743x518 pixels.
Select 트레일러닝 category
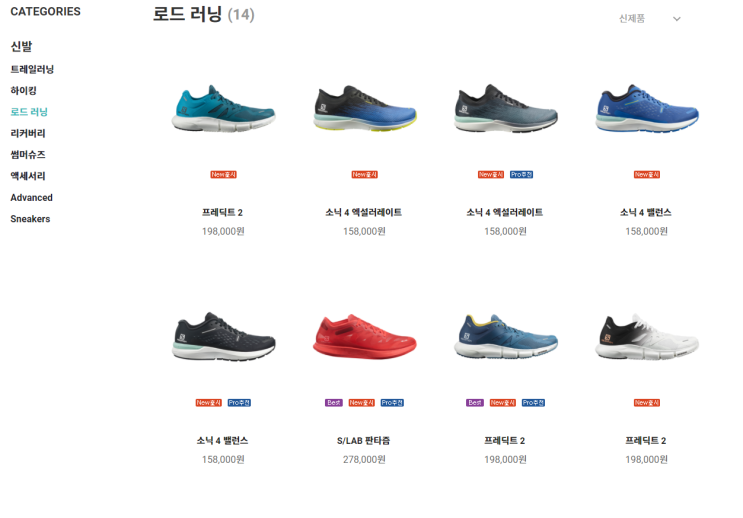click(x=32, y=69)
